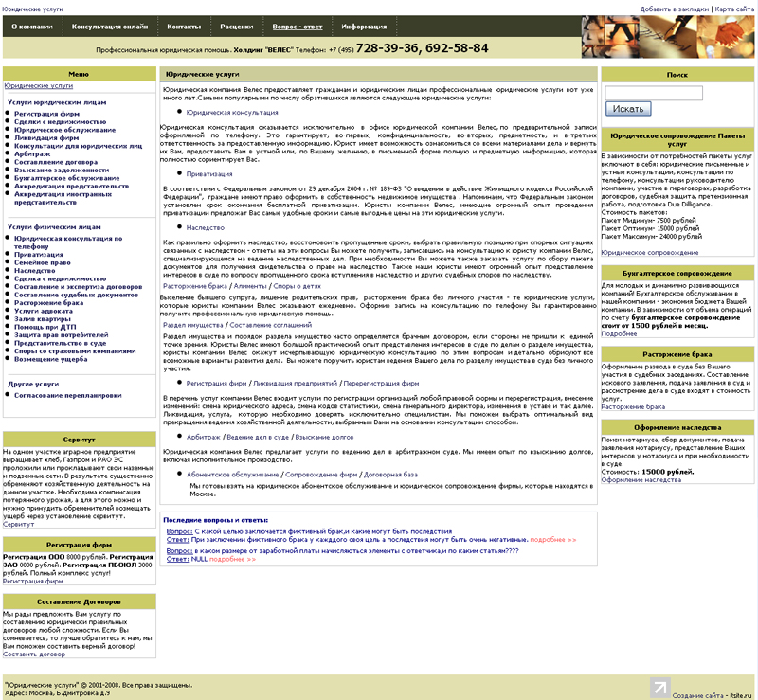
Task: Open Юридическое обслуживание menu link
Action: 64,130
